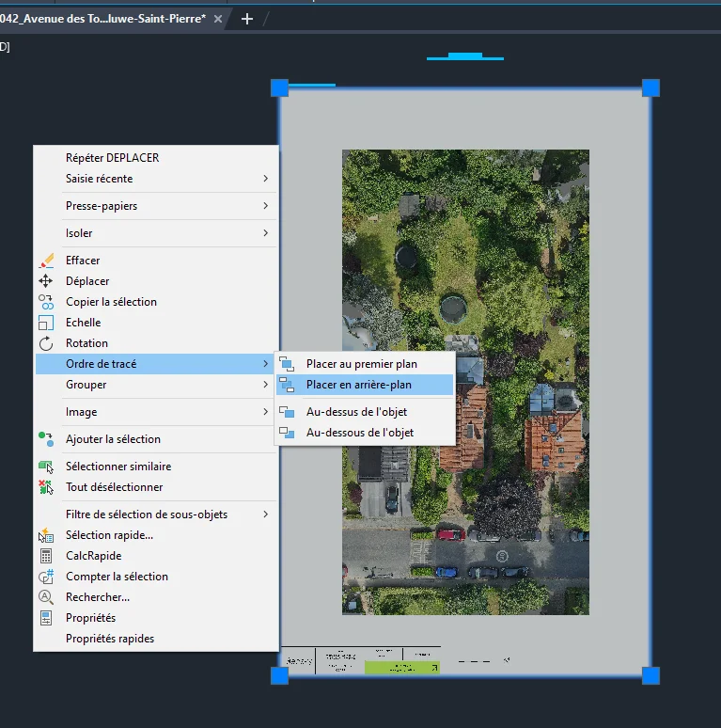Choose Placer au premier plan
Viewport: 721px width, 728px height.
pos(361,364)
